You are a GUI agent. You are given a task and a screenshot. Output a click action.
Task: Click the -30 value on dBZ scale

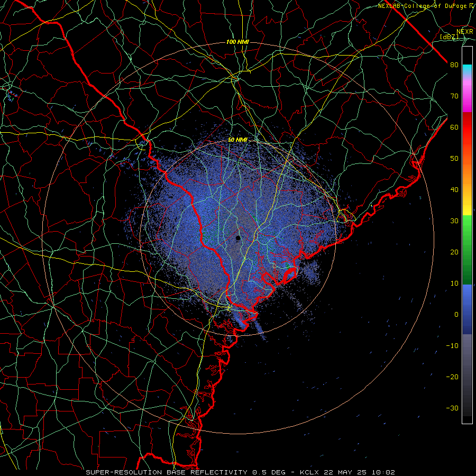(x=452, y=408)
